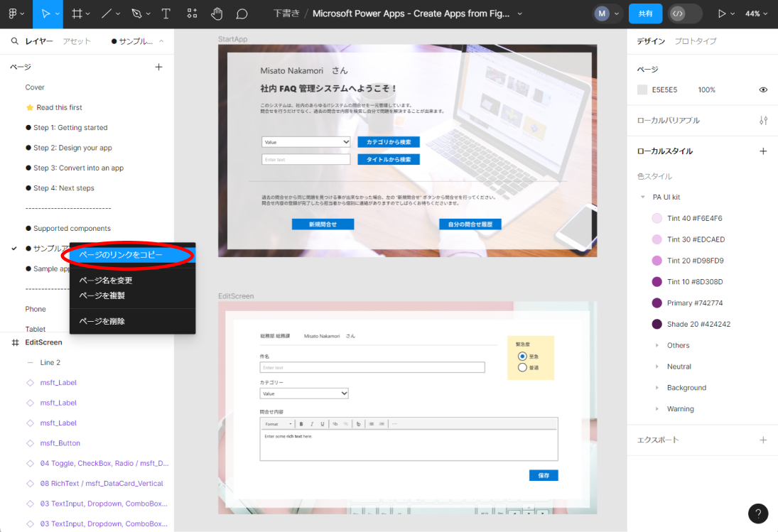Add an export setting
The width and height of the screenshot is (778, 532).
tap(763, 440)
